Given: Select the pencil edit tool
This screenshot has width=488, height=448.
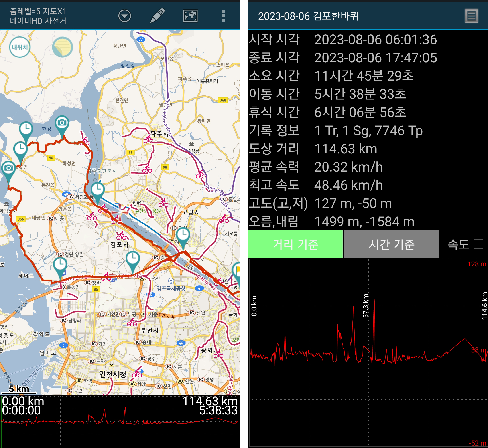Looking at the screenshot, I should 157,16.
